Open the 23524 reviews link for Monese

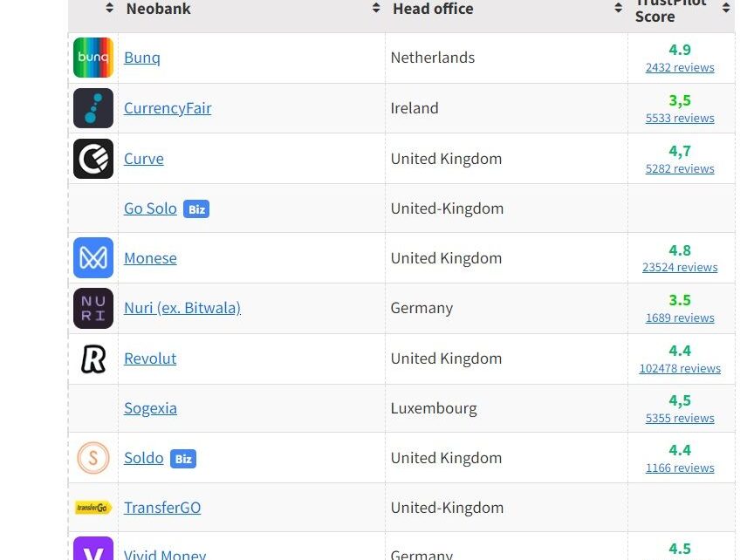pos(680,267)
